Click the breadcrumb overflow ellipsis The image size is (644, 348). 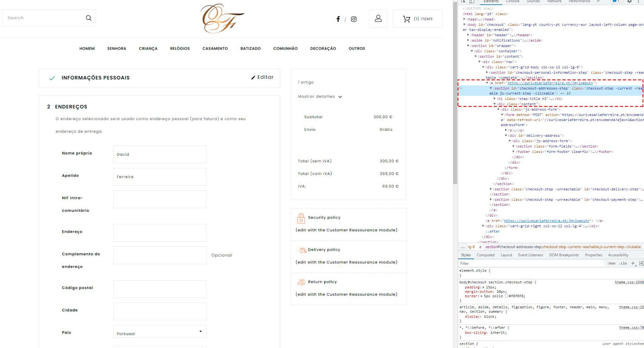pyautogui.click(x=463, y=247)
